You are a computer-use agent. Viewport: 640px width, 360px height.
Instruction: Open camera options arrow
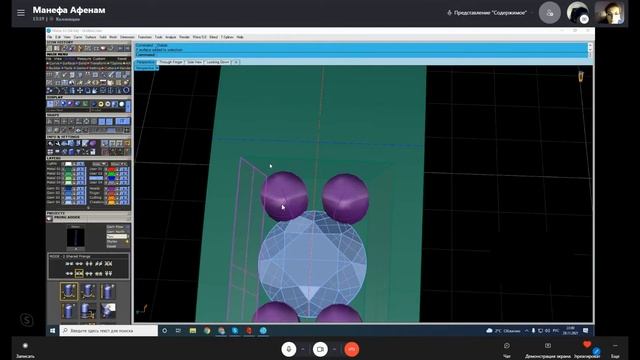pyautogui.click(x=334, y=349)
